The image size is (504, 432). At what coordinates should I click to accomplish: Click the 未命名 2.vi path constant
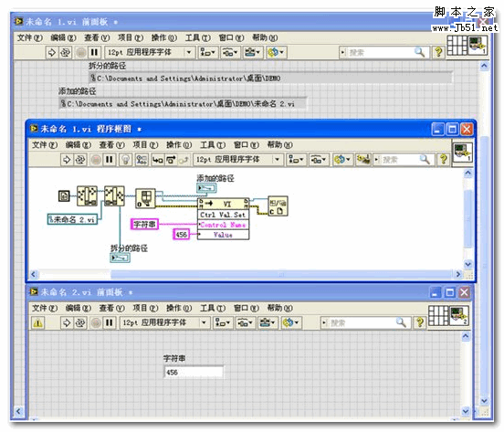[72, 219]
